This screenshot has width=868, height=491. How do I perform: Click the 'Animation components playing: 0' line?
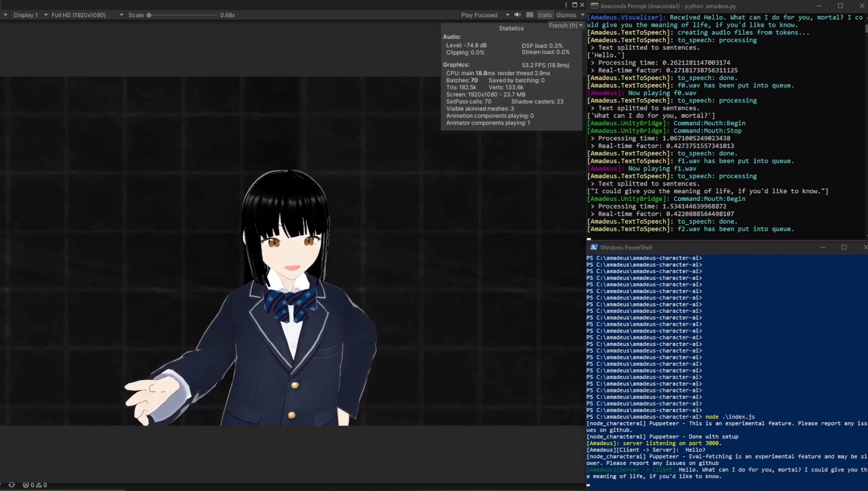[490, 116]
